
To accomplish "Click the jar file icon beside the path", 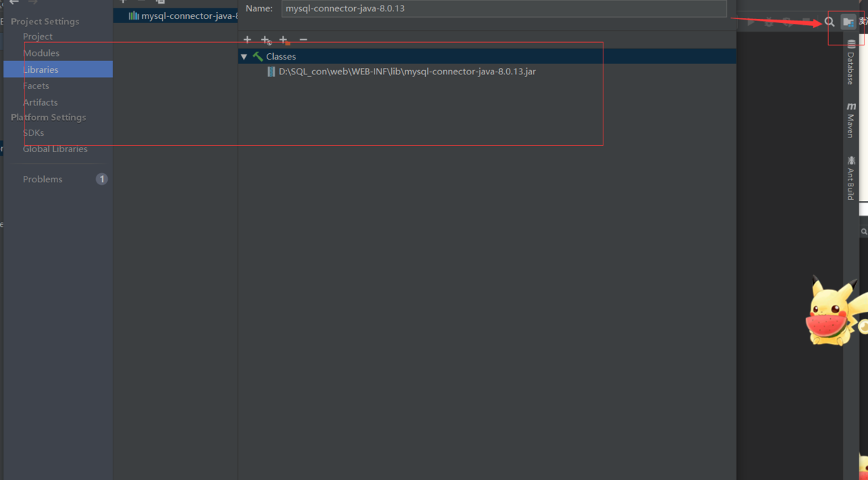I will 271,71.
